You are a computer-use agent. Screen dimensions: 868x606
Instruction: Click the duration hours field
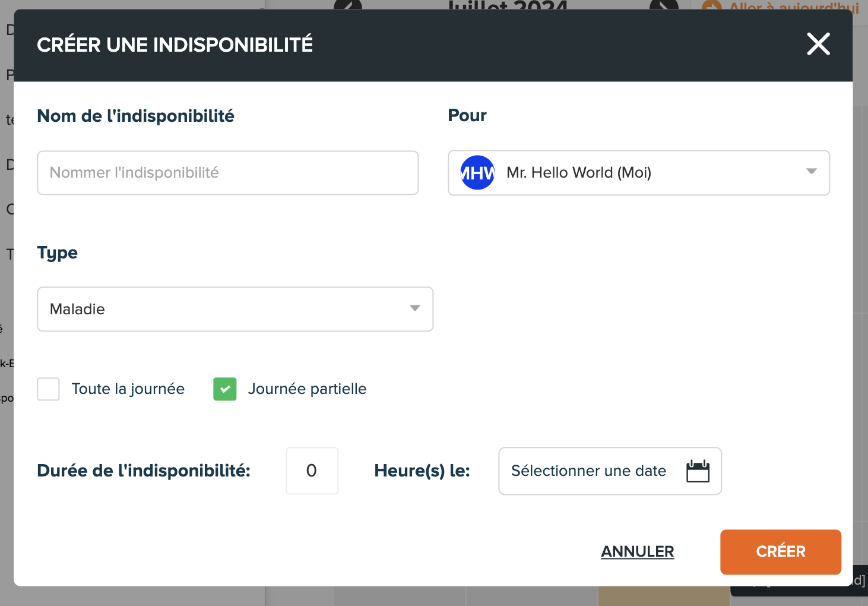click(x=312, y=471)
